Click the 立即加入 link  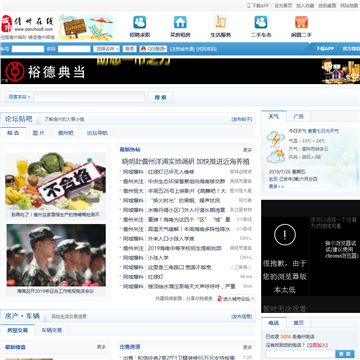(x=317, y=345)
